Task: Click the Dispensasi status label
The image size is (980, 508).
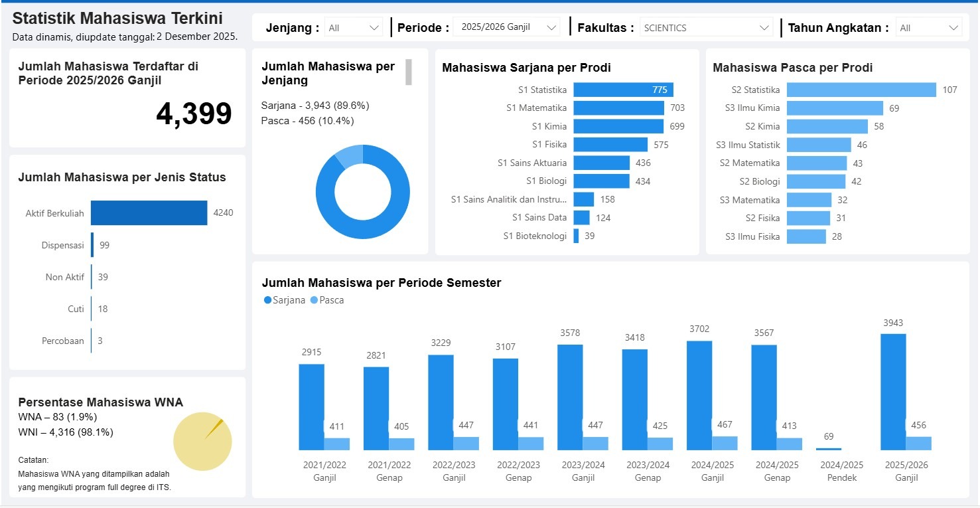Action: click(x=63, y=245)
